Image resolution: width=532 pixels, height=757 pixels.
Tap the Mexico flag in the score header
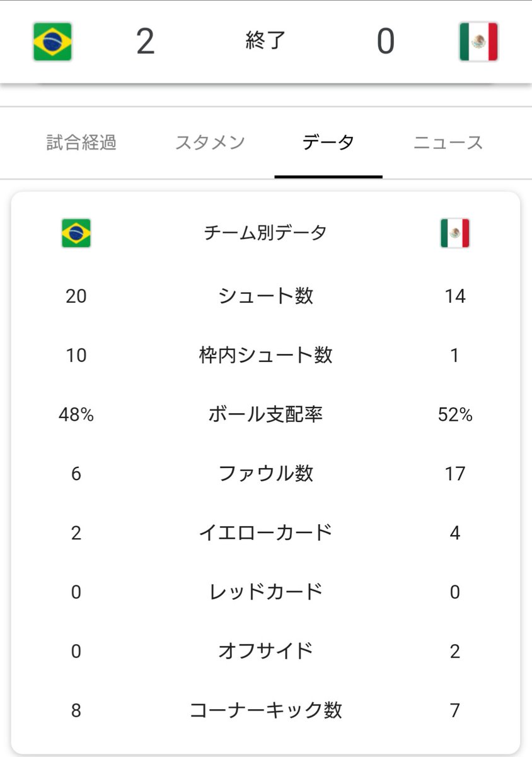(479, 42)
